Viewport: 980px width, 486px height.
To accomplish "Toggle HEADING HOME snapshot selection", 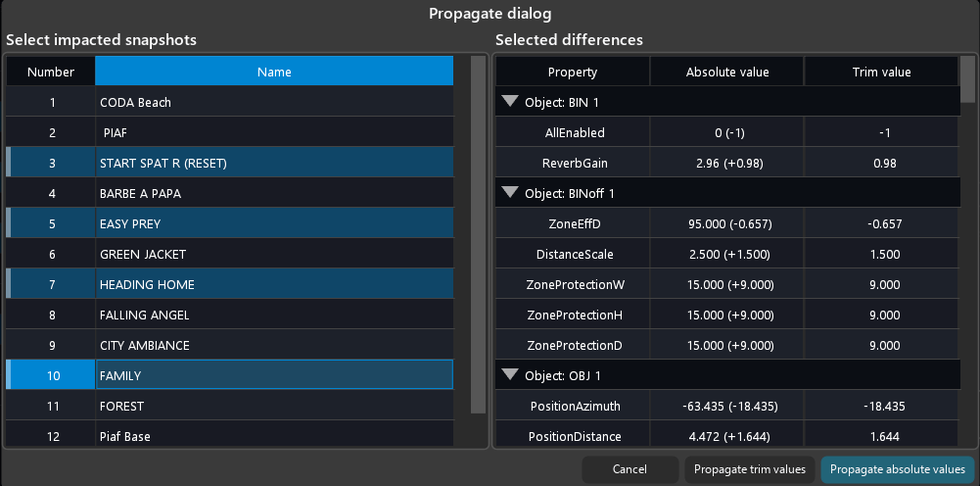I will tap(274, 284).
